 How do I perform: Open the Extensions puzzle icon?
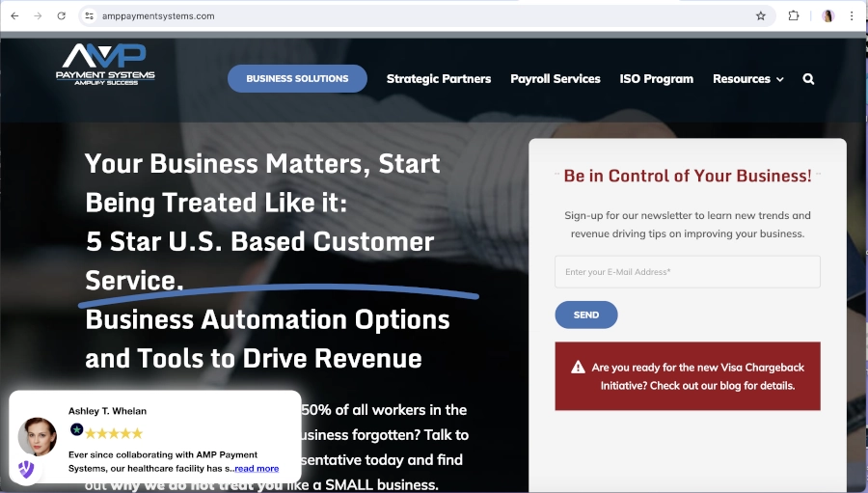pos(794,16)
